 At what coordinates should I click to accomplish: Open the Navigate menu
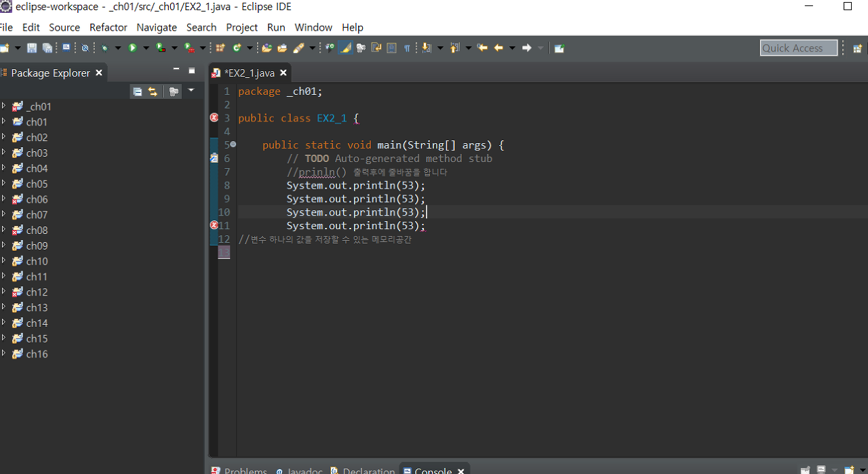tap(157, 27)
